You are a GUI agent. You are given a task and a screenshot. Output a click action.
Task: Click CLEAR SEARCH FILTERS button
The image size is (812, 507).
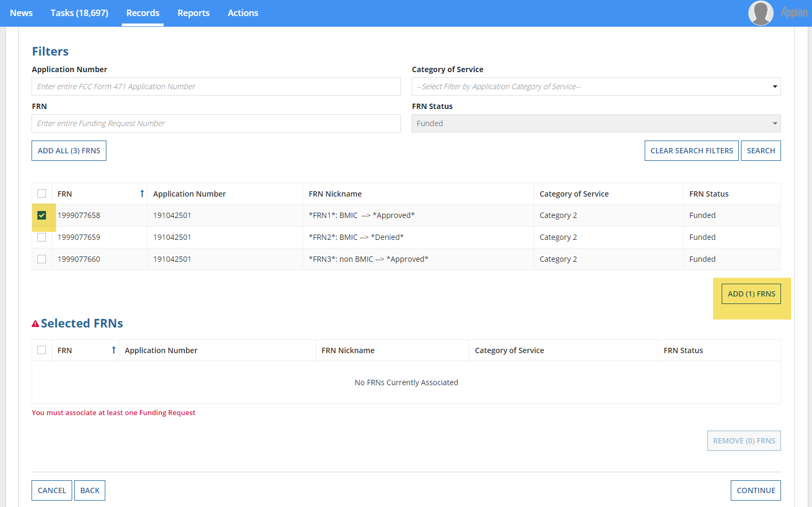pos(691,151)
